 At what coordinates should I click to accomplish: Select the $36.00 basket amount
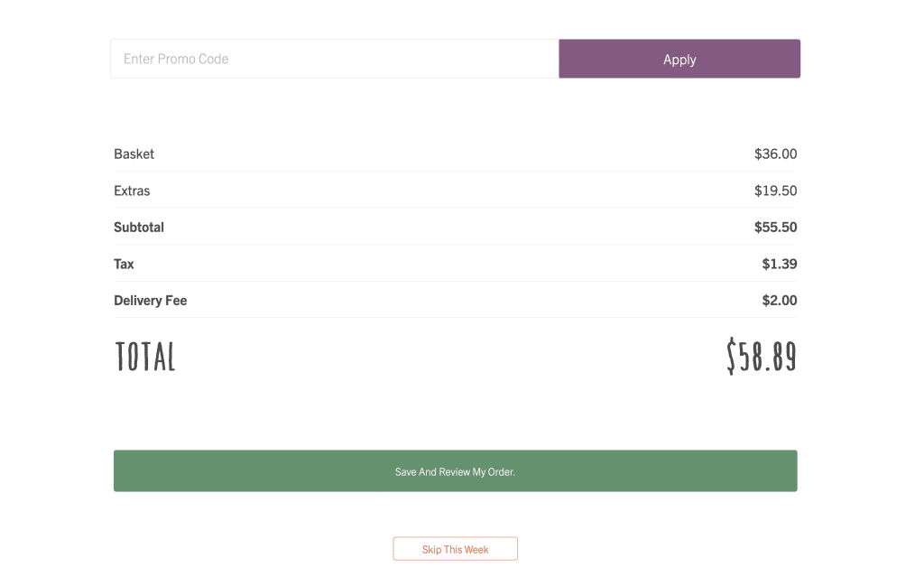(775, 154)
